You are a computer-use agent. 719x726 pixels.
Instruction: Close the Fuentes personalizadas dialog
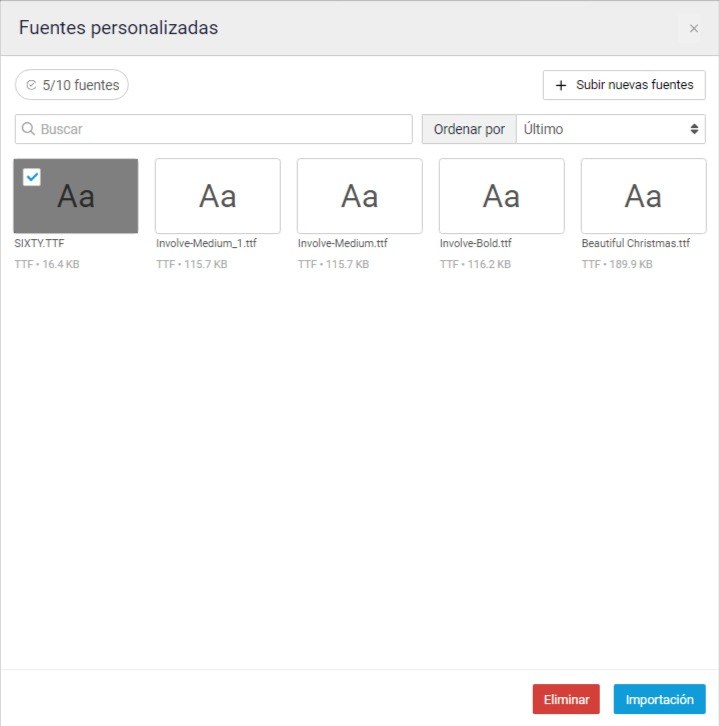[x=694, y=28]
